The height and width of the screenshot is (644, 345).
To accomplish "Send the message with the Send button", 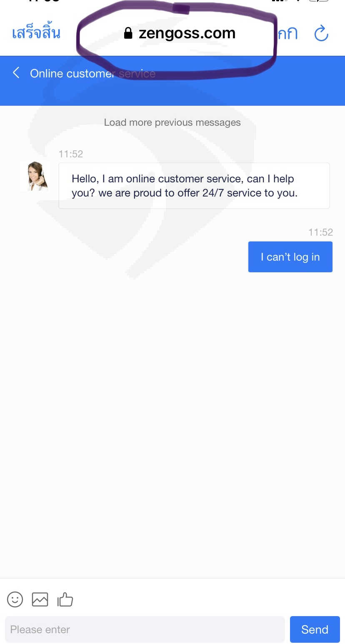I will [x=315, y=629].
